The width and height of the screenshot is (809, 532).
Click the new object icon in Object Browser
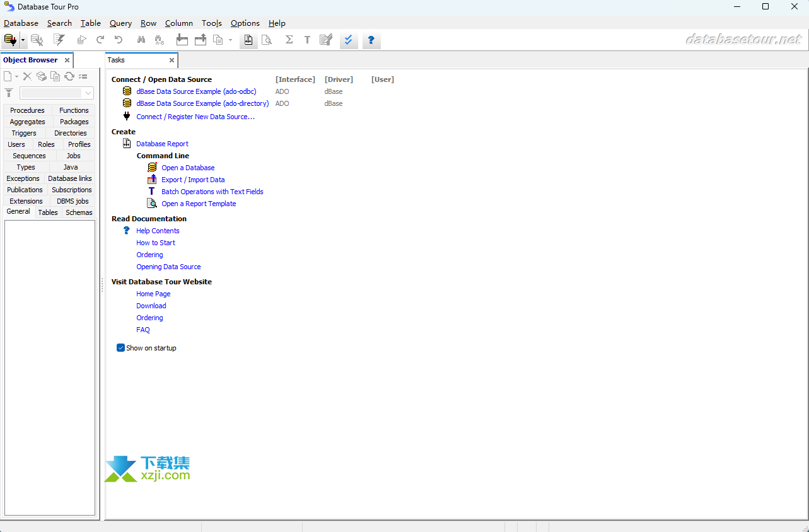click(8, 76)
